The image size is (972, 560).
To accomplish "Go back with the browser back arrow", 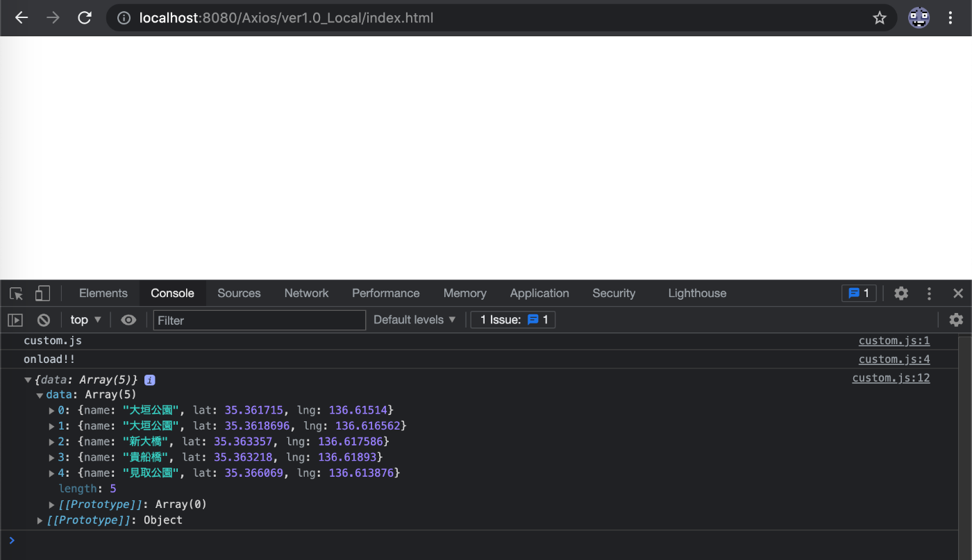I will point(22,18).
